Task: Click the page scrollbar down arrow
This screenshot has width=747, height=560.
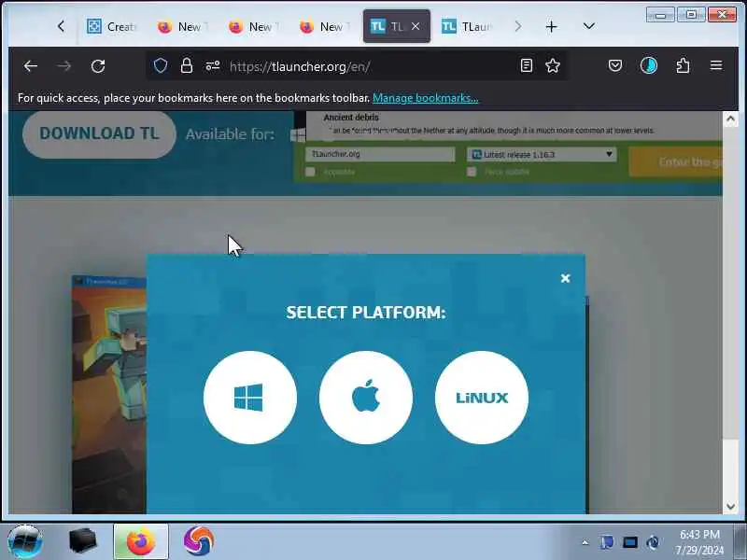Action: pyautogui.click(x=730, y=507)
